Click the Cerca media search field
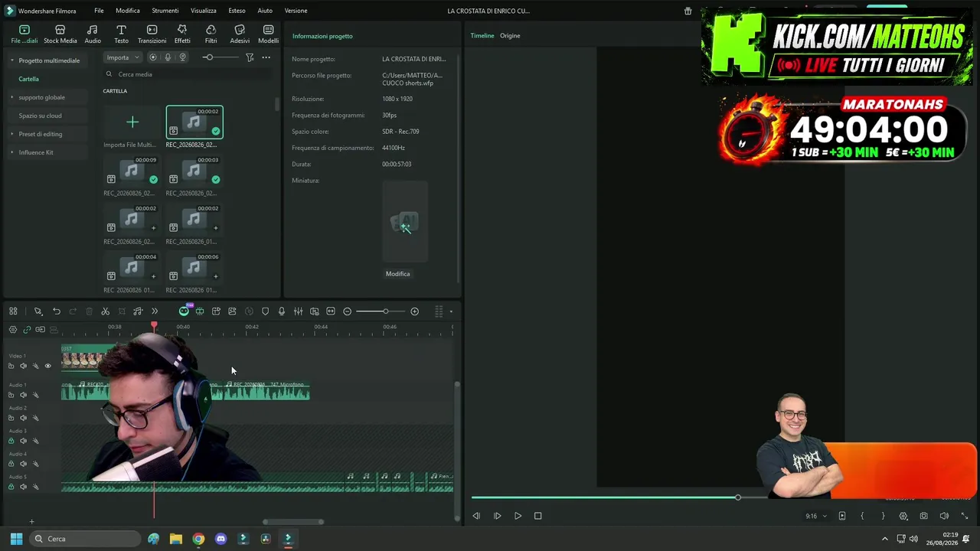This screenshot has width=980, height=551. click(188, 74)
